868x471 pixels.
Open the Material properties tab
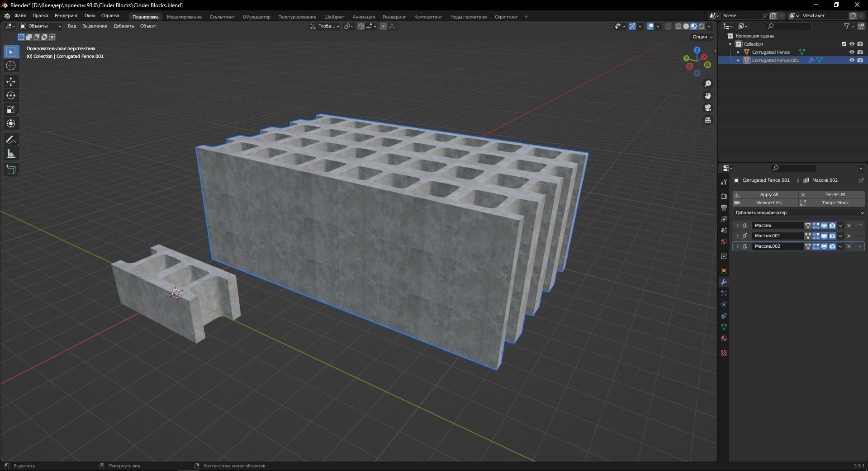[724, 339]
